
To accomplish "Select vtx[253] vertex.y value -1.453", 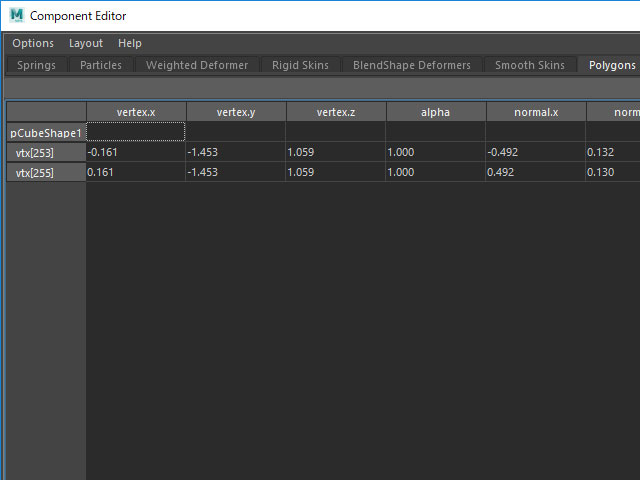I will [236, 152].
